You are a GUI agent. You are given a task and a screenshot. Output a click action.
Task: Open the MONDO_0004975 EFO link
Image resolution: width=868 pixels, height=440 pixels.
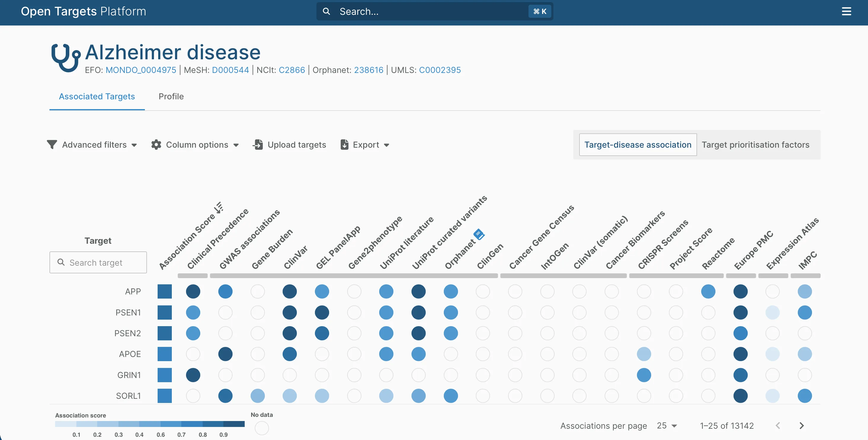(141, 70)
